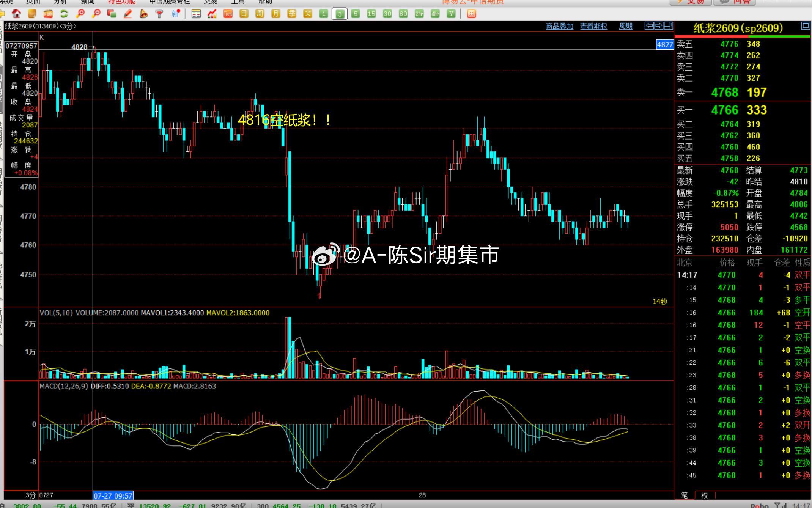Click the 跌停 value 4568
This screenshot has width=812, height=508.
pyautogui.click(x=799, y=227)
